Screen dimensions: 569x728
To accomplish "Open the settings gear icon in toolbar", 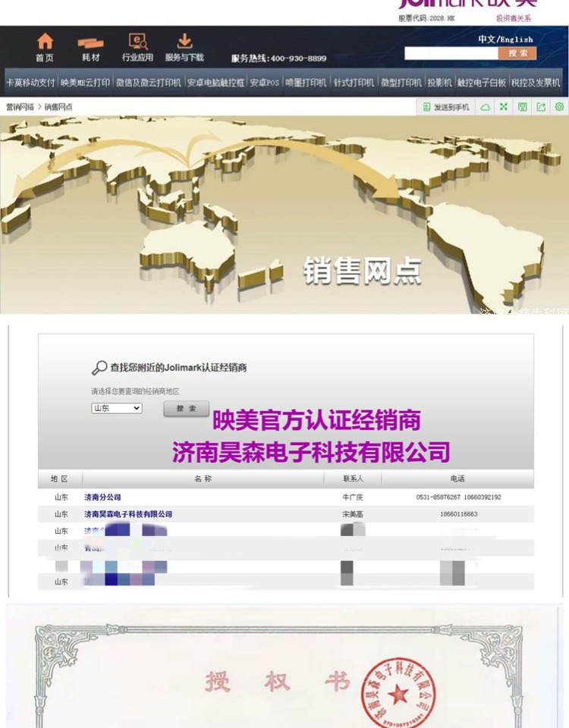I will click(x=559, y=107).
